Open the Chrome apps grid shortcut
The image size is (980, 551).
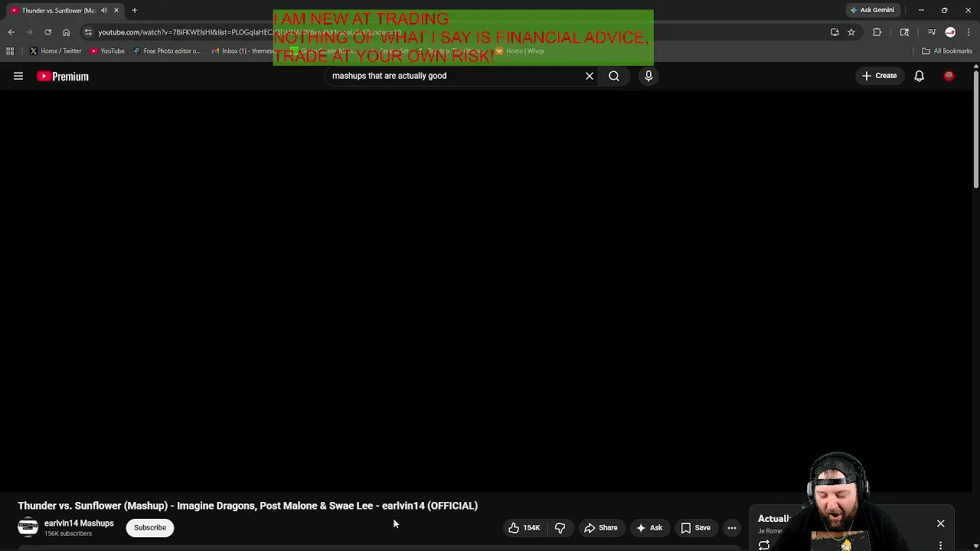[x=10, y=51]
